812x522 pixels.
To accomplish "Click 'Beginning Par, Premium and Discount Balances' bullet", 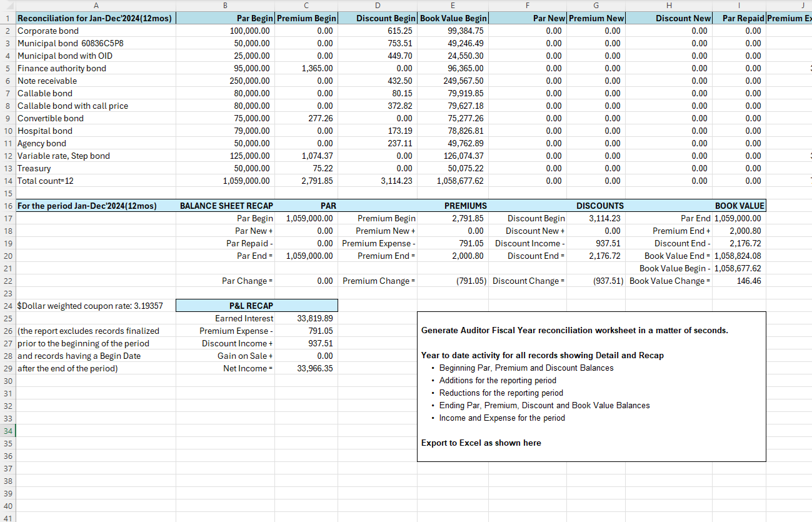I will pos(526,368).
